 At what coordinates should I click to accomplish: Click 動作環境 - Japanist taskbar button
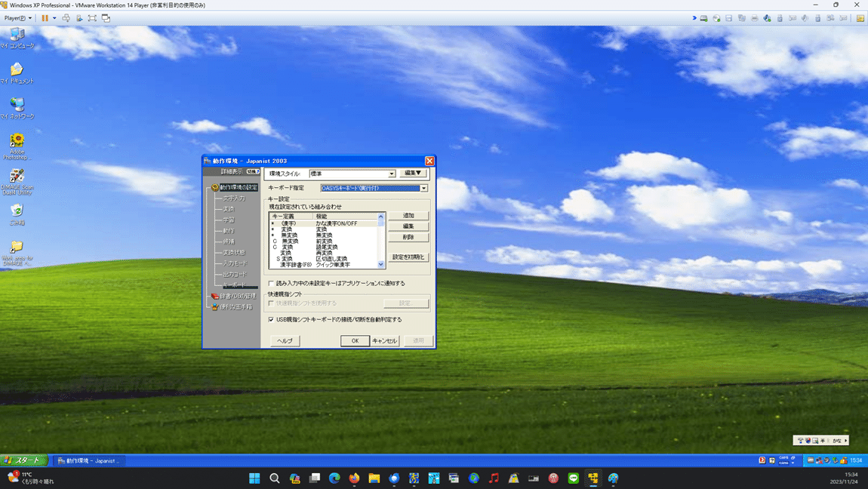(90, 461)
